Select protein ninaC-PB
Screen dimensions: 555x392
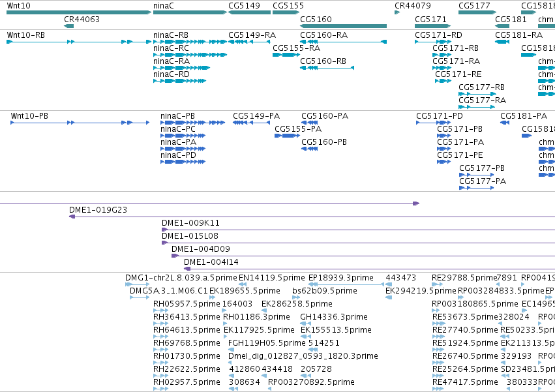[192, 123]
